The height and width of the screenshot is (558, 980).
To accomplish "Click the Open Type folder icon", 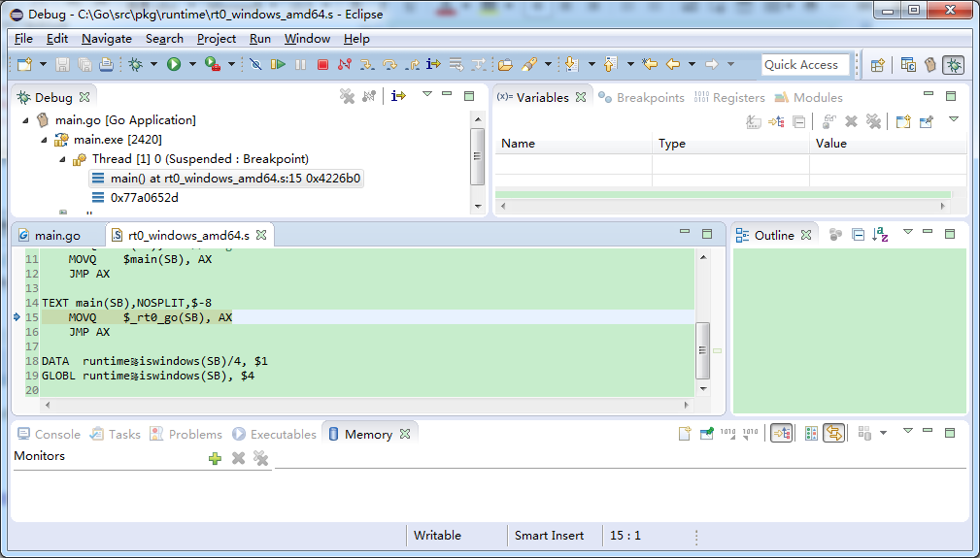I will tap(506, 64).
